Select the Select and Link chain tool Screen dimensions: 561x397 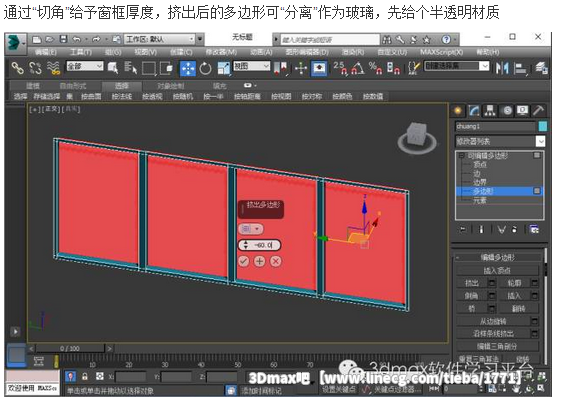[x=17, y=68]
